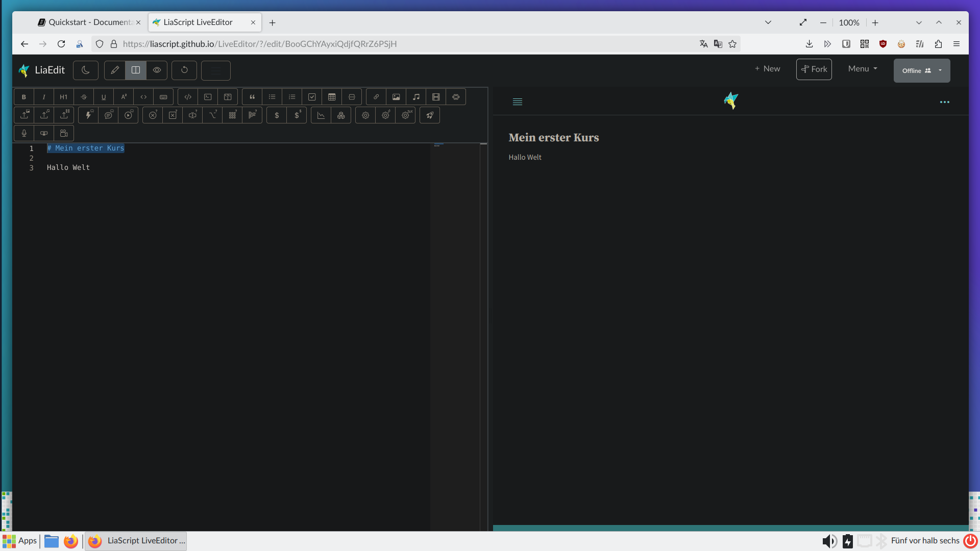Click the New document button
The image size is (980, 551).
[x=767, y=69]
